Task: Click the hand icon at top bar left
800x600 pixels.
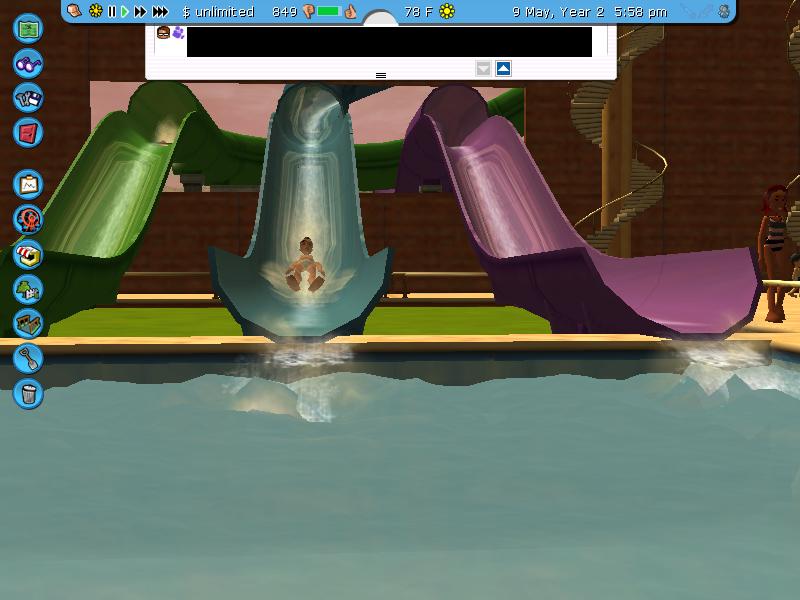Action: pos(74,11)
